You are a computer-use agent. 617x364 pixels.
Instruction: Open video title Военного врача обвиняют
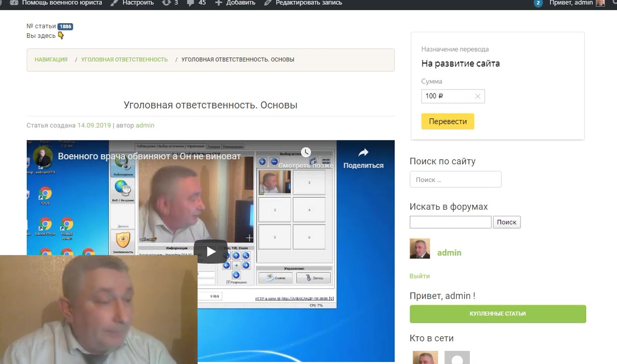[149, 156]
